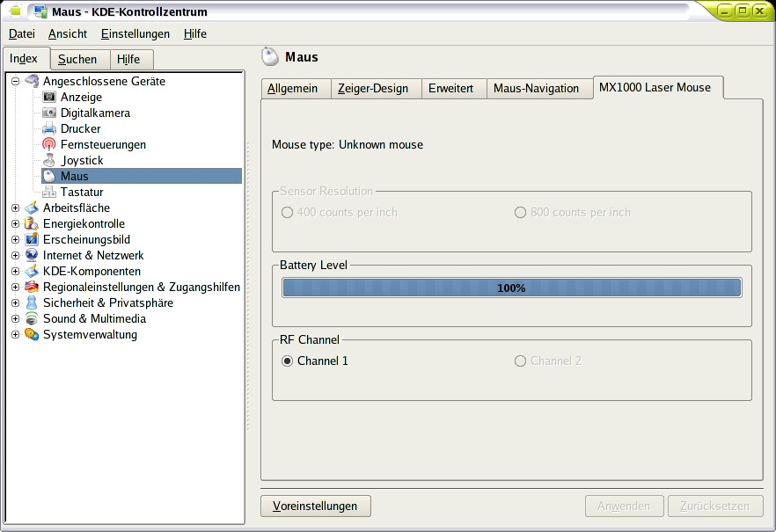Viewport: 776px width, 532px height.
Task: Select the Digitalkamera tree entry
Action: coord(95,113)
